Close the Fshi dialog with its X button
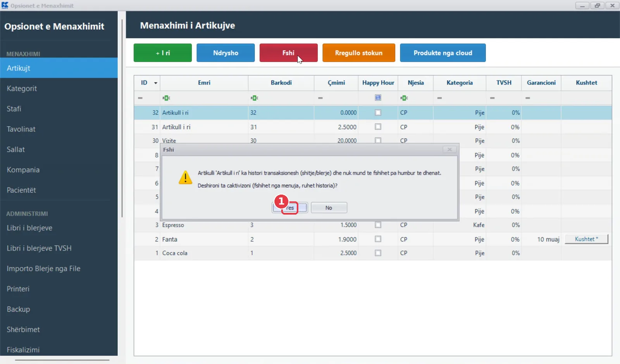The width and height of the screenshot is (620, 364). pos(449,149)
